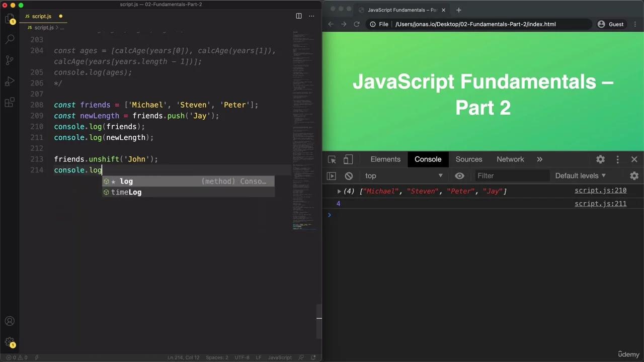Toggle live expression eye icon
This screenshot has height=362, width=644.
pos(459,176)
